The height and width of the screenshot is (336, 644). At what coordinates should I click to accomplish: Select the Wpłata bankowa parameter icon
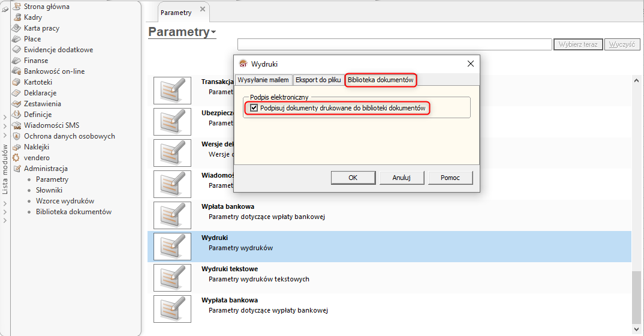coord(172,215)
